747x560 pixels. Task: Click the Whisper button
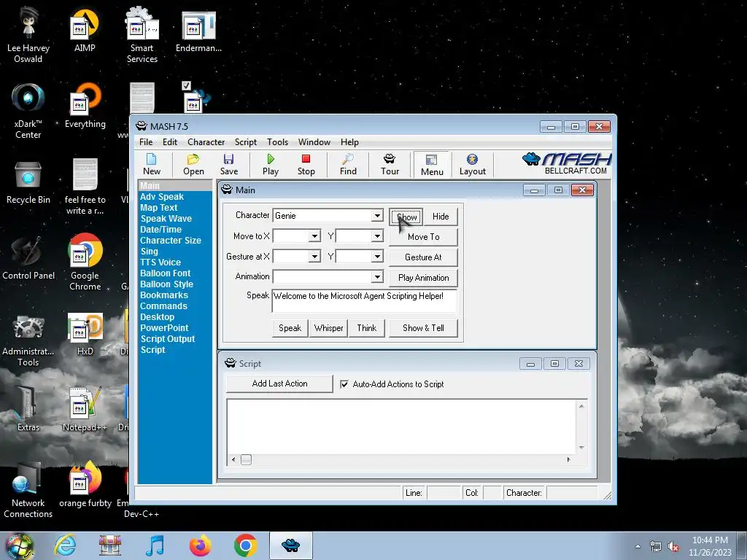pyautogui.click(x=328, y=328)
